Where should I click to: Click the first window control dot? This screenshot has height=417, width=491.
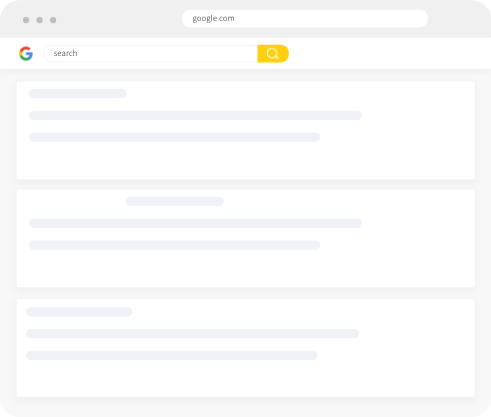26,20
